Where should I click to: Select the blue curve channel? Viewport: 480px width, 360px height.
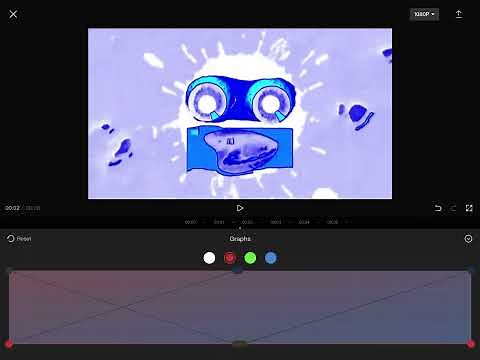pyautogui.click(x=271, y=258)
